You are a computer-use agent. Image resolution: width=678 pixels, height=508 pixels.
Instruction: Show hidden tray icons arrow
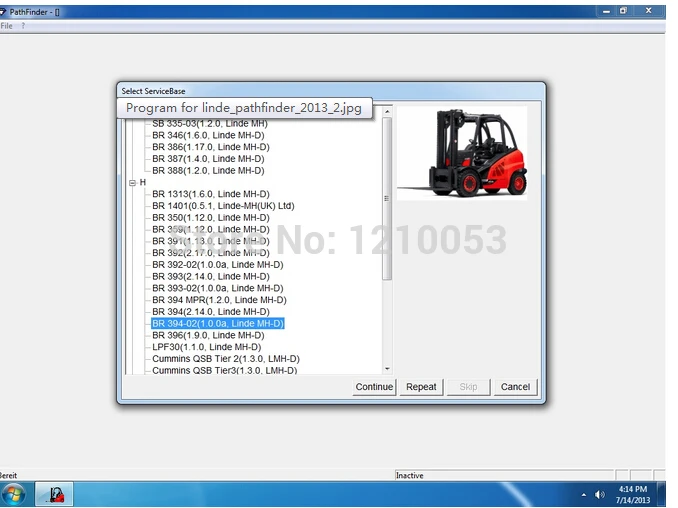[584, 495]
